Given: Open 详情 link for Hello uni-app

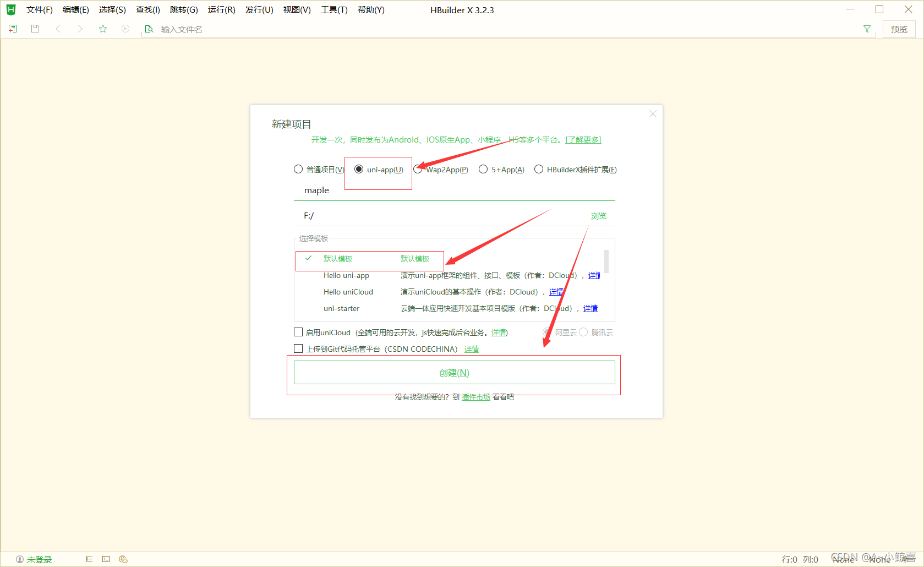Looking at the screenshot, I should pyautogui.click(x=594, y=275).
